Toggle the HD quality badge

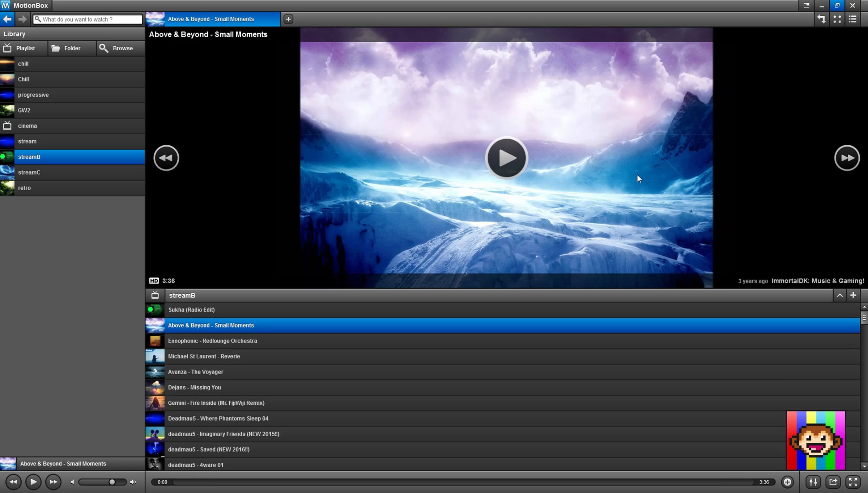click(x=154, y=281)
